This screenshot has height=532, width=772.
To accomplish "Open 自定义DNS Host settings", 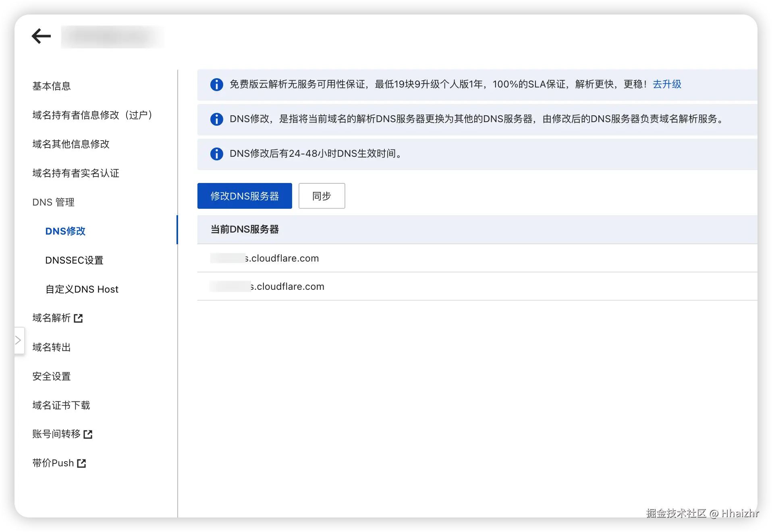I will coord(82,289).
